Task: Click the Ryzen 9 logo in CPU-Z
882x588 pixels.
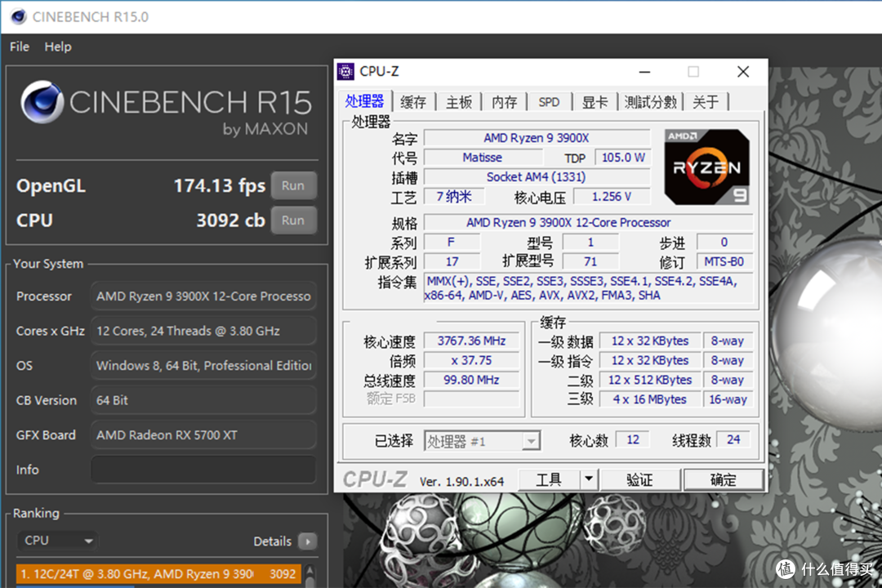Action: [707, 167]
